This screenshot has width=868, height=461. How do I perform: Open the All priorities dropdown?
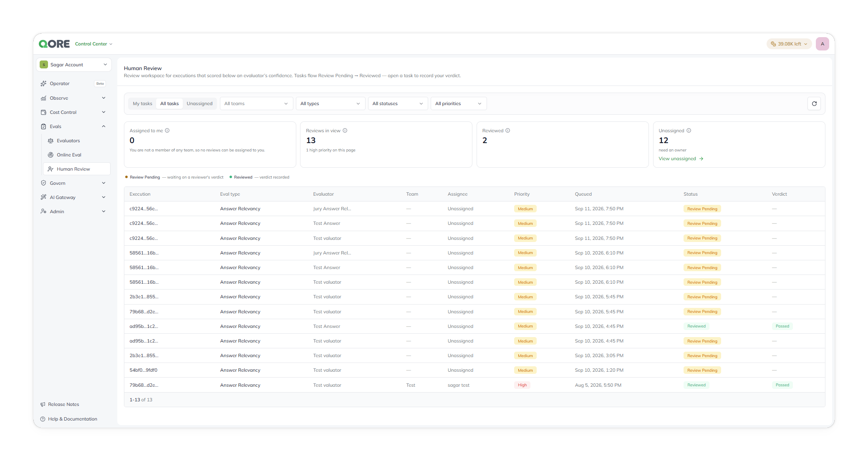click(x=458, y=103)
